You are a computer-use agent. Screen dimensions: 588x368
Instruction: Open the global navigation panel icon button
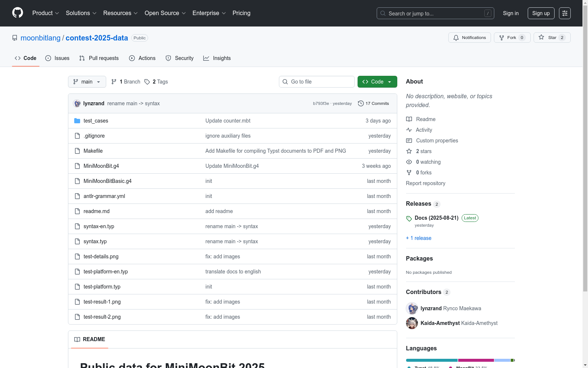coord(565,13)
